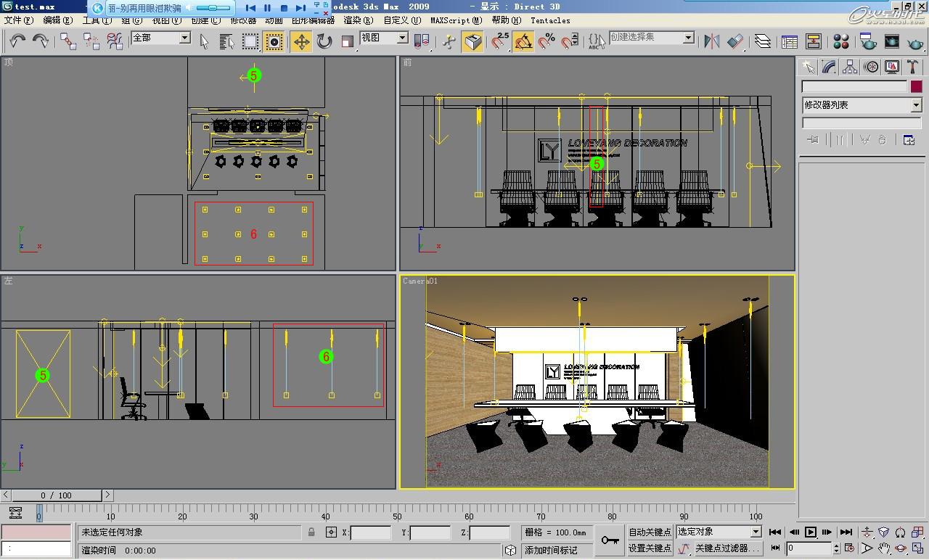Viewport: 929px width, 560px height.
Task: Click the Redo arrow icon
Action: 41,41
